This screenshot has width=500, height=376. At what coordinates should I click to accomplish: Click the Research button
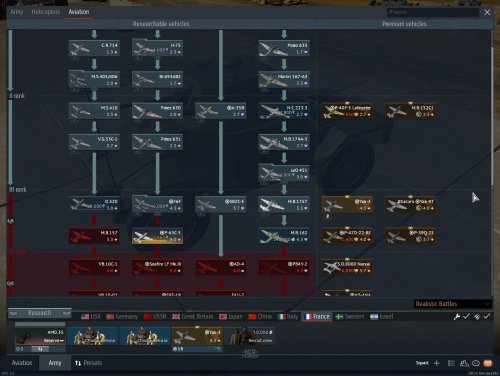coord(39,313)
